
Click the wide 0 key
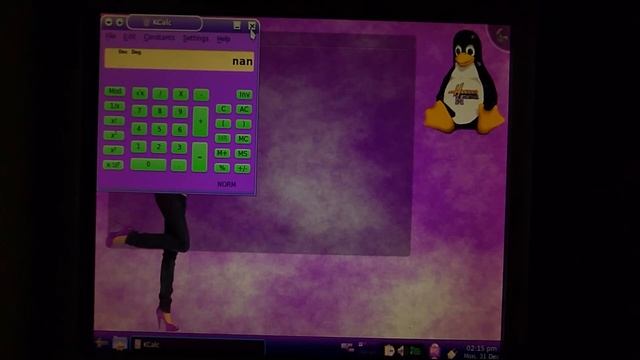point(148,164)
